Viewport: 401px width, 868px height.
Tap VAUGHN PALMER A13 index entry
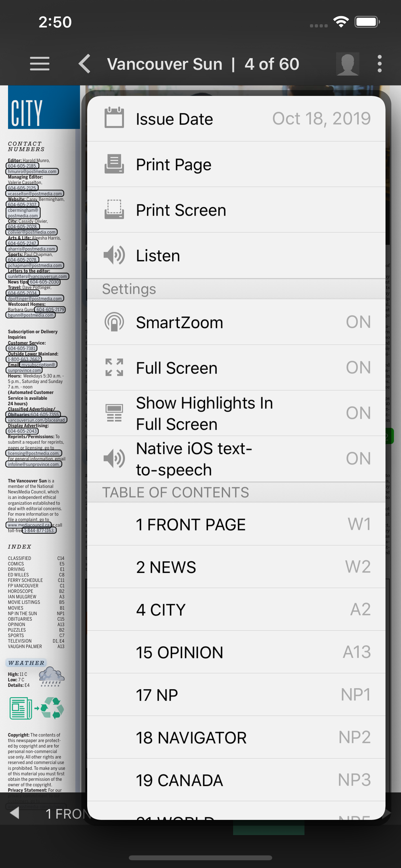pos(36,646)
